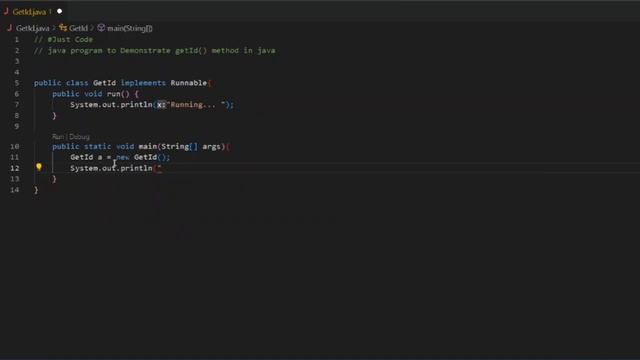Open the lightbulb quick fix on line 12

(x=39, y=167)
